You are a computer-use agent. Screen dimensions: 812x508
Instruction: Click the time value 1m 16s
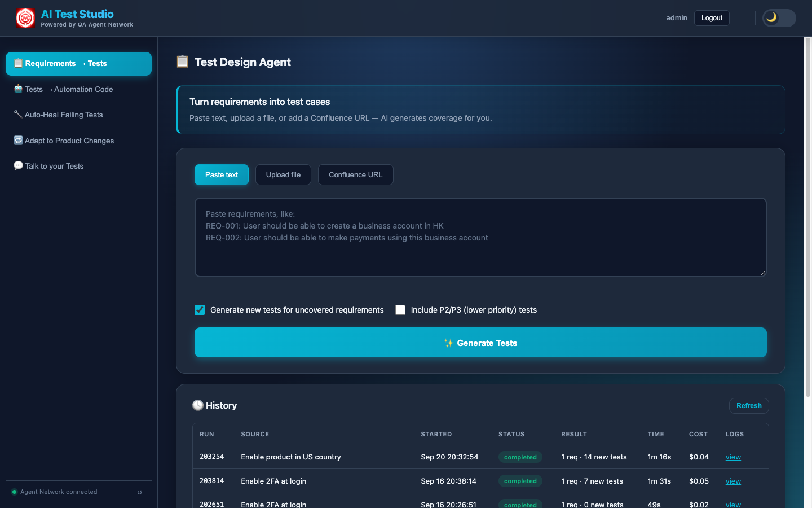(659, 457)
